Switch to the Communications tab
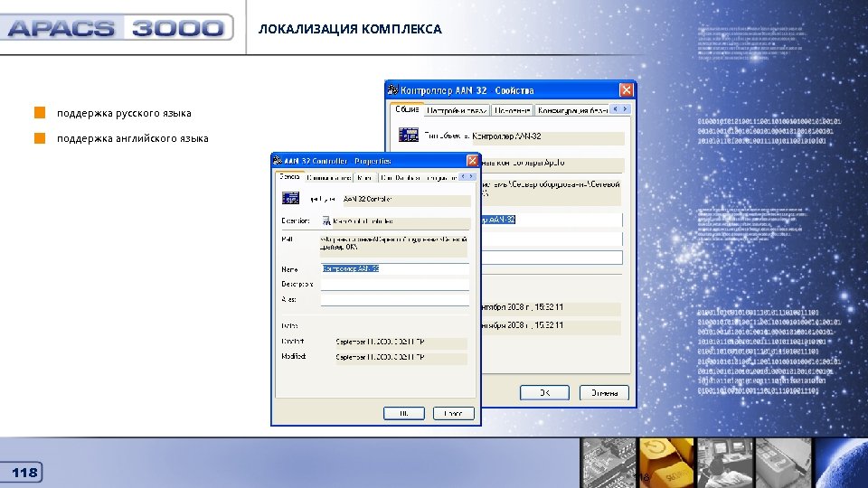The image size is (868, 488). pyautogui.click(x=329, y=178)
